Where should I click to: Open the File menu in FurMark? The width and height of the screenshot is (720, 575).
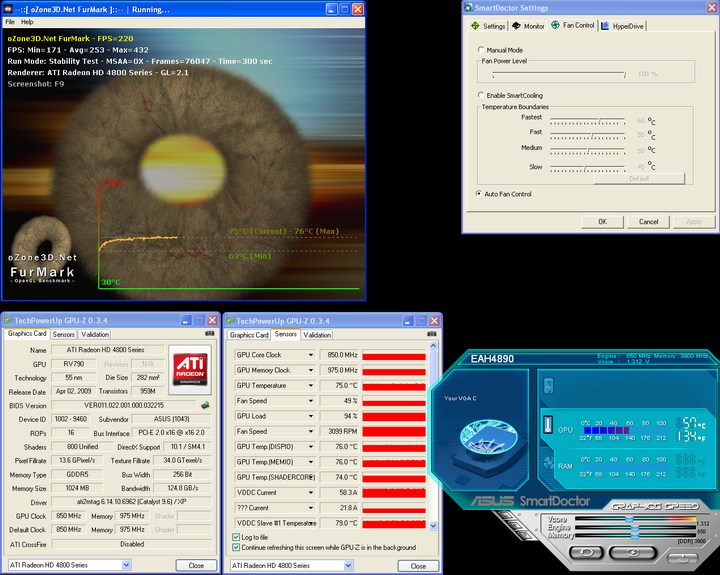pyautogui.click(x=10, y=22)
